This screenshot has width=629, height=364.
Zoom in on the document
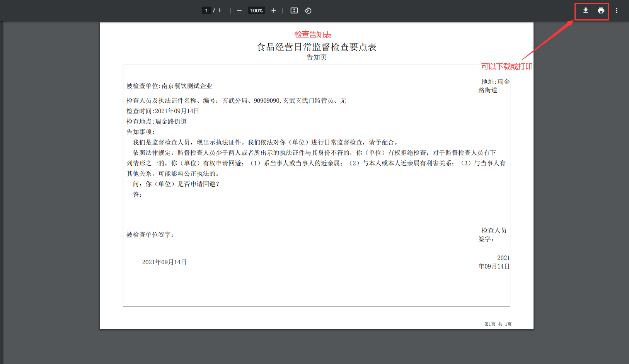tap(274, 10)
